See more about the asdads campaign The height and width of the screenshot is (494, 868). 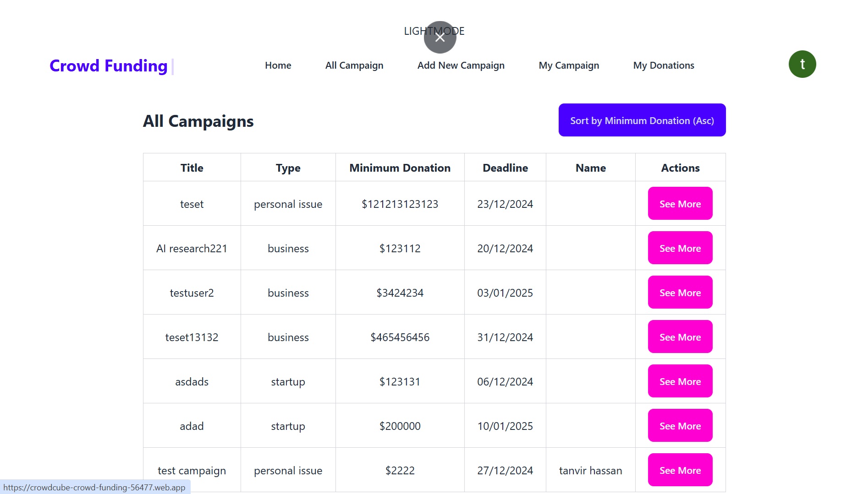point(680,381)
